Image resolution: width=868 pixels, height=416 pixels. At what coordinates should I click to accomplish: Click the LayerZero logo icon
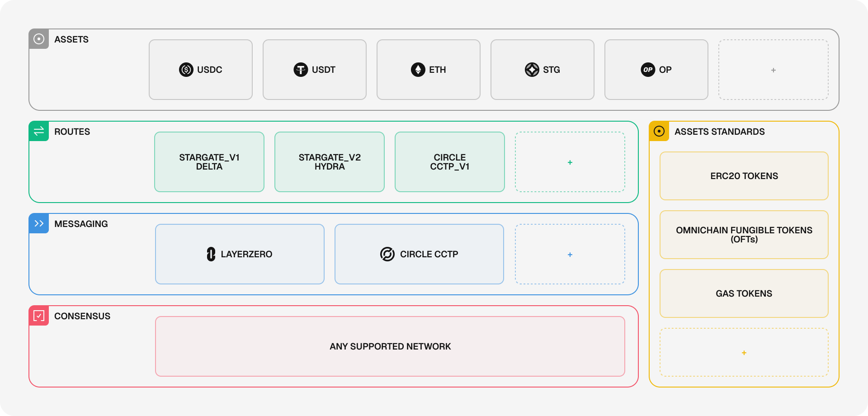(x=211, y=254)
